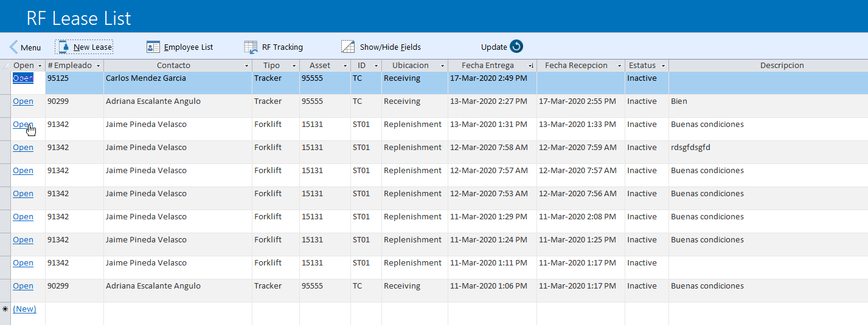Viewport: 868px width, 325px height.
Task: Open lease delivered 11-Mar-2020 1:24 PM
Action: point(23,240)
